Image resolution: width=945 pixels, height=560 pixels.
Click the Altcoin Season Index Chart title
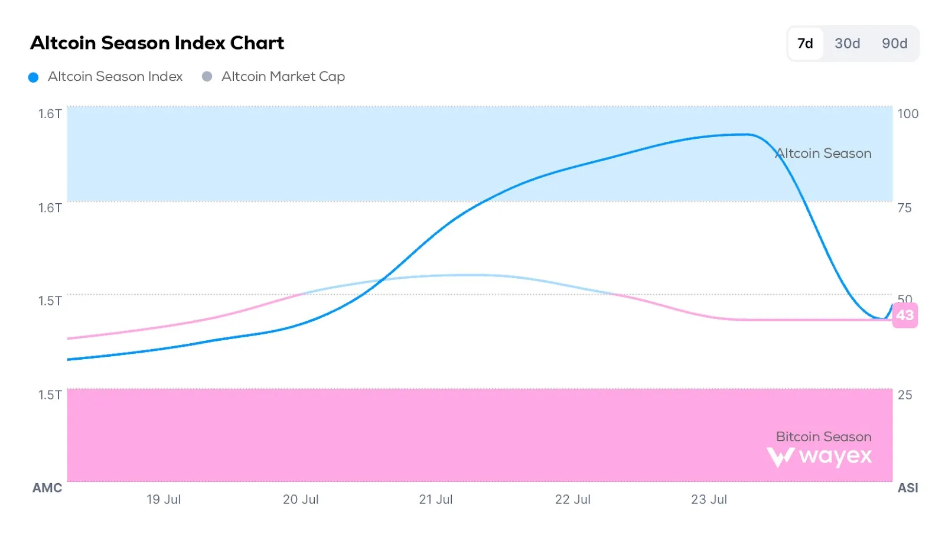coord(157,43)
